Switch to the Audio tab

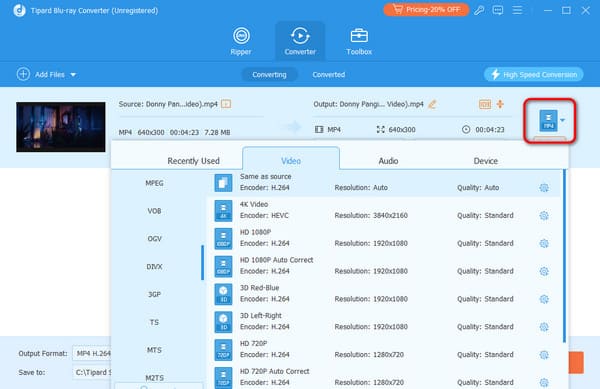coord(388,161)
